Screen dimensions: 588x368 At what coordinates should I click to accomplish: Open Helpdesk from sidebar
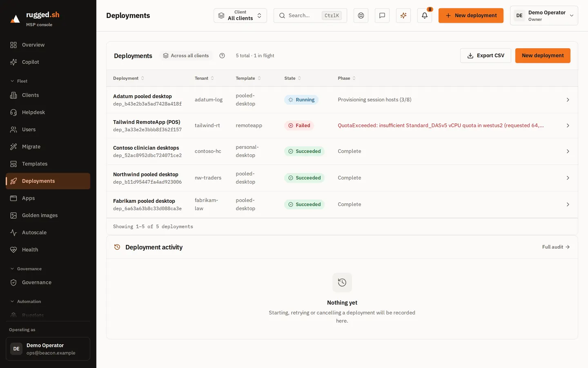[x=48, y=112]
